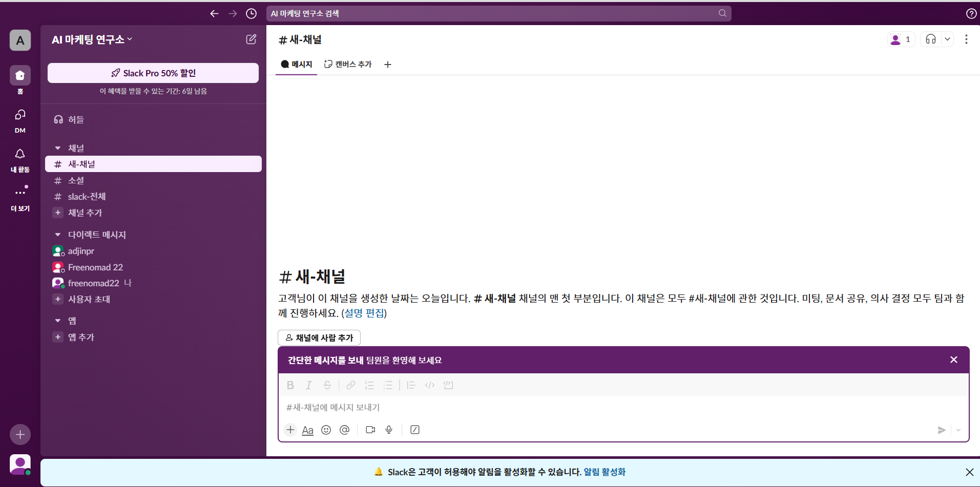Click 사용자 초대

coord(153,299)
